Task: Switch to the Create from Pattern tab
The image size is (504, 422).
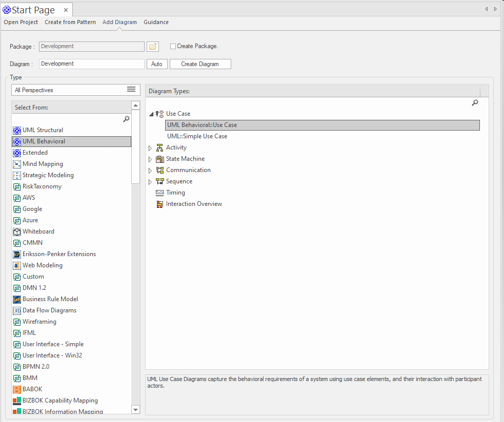Action: click(x=70, y=22)
